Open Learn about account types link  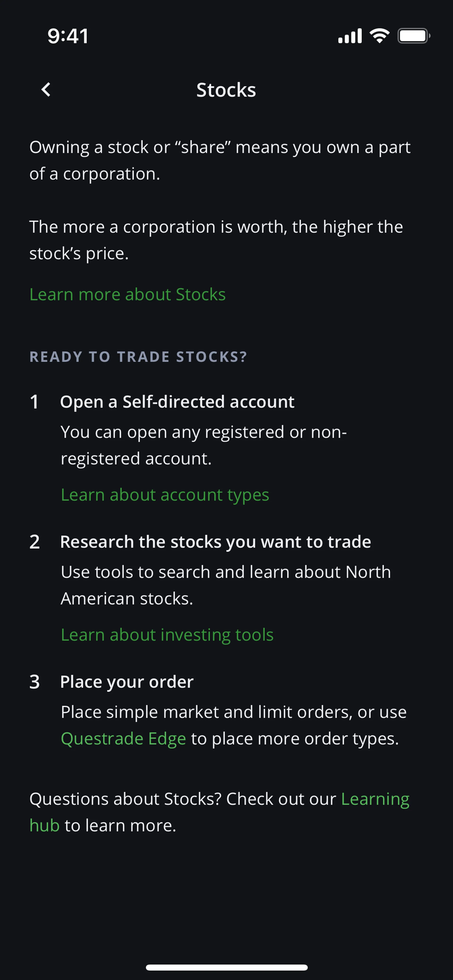tap(165, 495)
